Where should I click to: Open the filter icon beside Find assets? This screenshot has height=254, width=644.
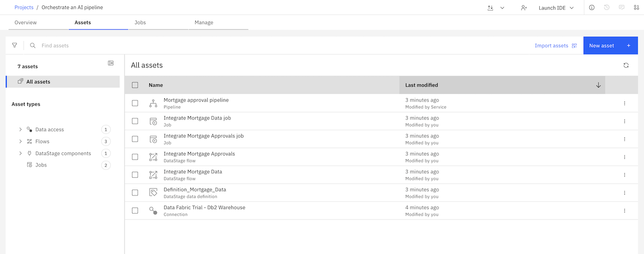tap(15, 45)
